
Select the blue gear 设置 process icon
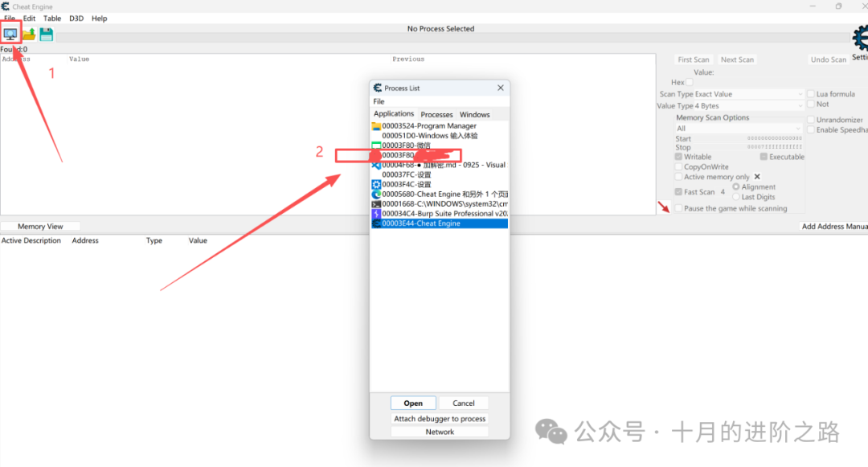(376, 184)
